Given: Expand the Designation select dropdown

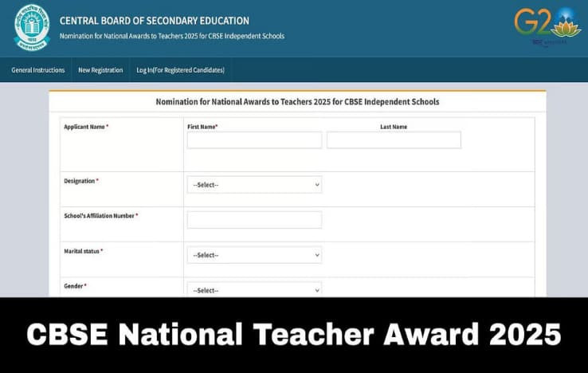Looking at the screenshot, I should [x=255, y=185].
